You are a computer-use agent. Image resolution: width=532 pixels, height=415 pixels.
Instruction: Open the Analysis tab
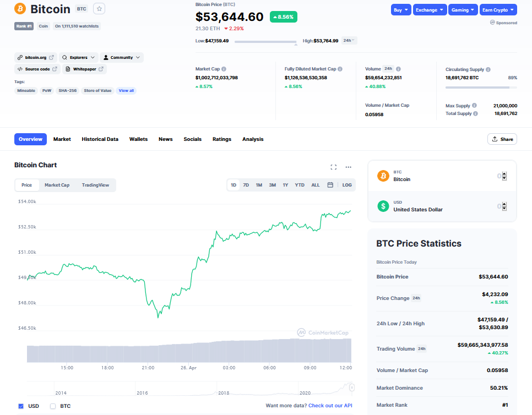[253, 139]
